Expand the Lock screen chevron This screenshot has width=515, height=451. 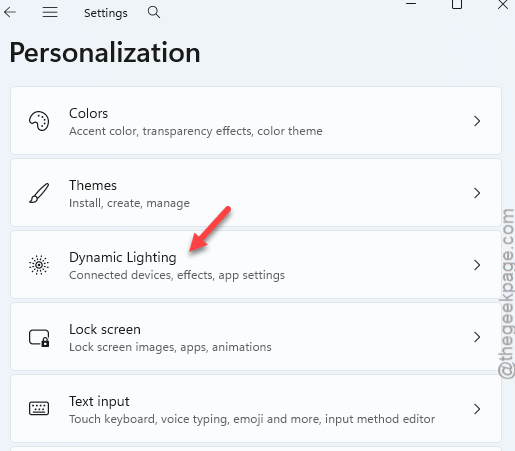tap(477, 337)
